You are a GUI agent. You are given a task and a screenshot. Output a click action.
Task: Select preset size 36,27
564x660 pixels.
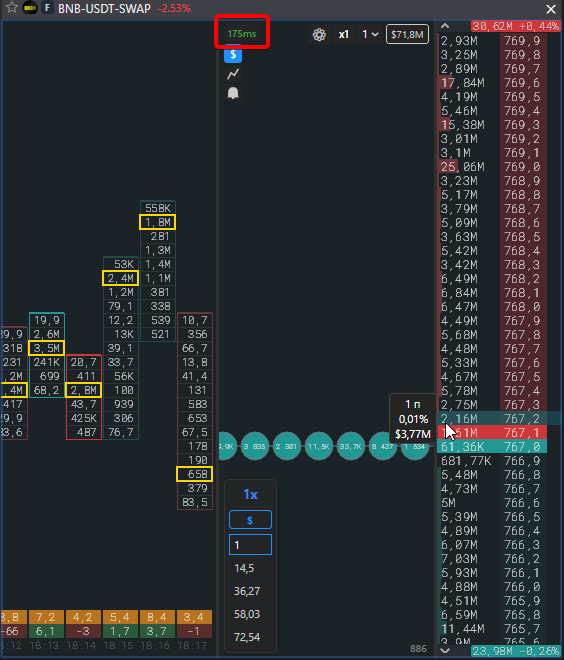pyautogui.click(x=247, y=591)
